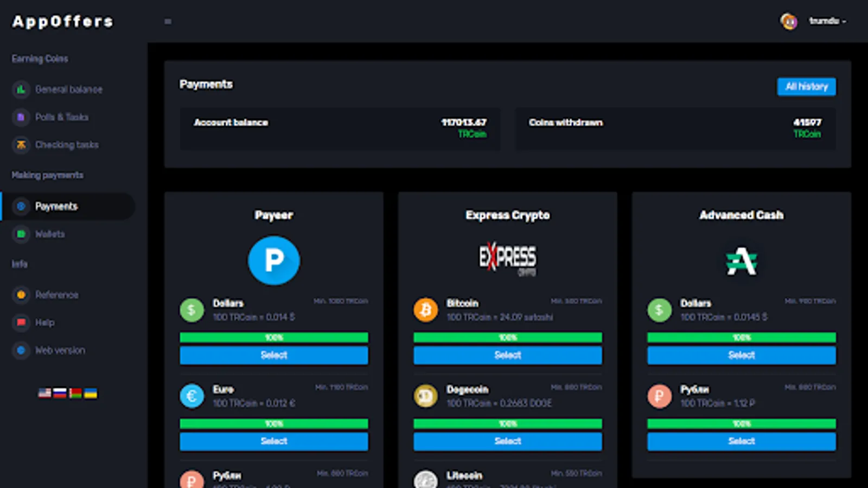Click the 'Info' sidebar section label
This screenshot has width=868, height=488.
click(20, 264)
